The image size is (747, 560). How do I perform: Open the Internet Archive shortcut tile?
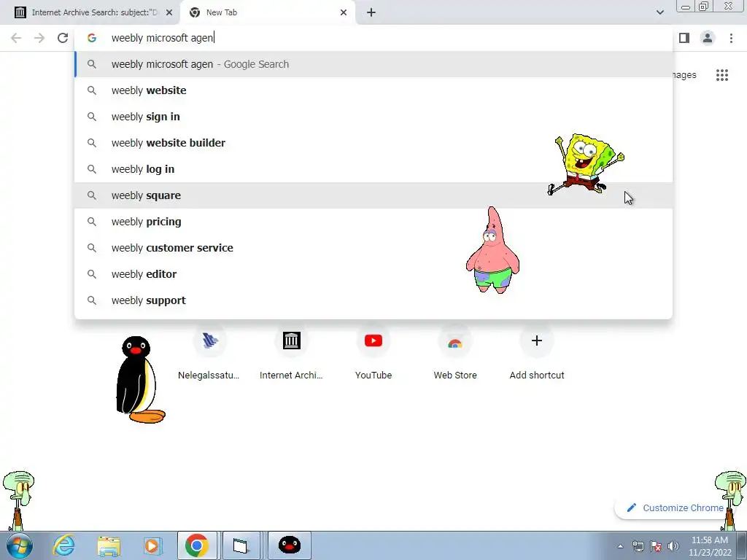(x=291, y=354)
